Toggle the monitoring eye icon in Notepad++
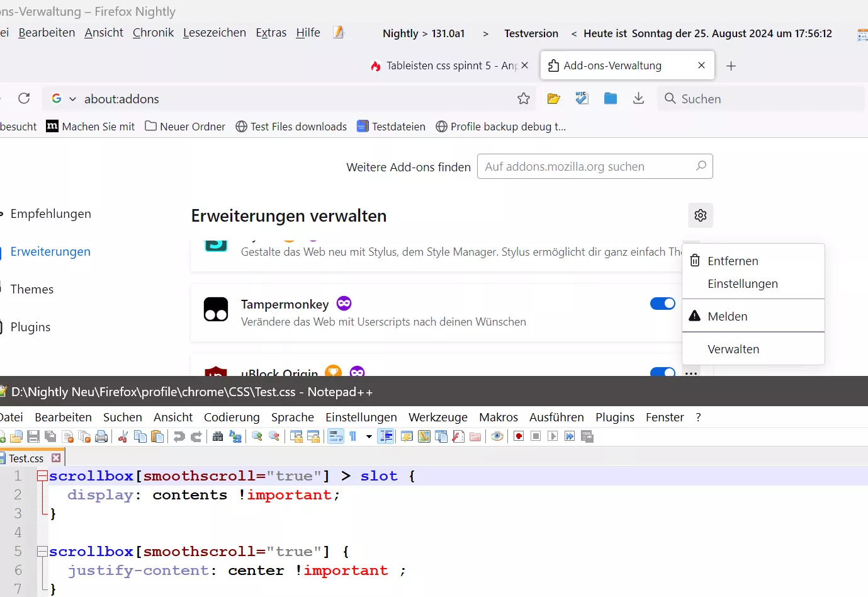 [497, 436]
